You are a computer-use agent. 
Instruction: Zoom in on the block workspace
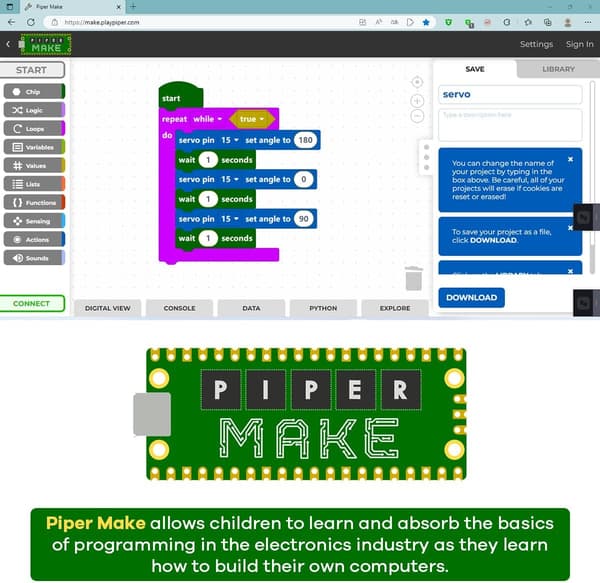(x=417, y=101)
